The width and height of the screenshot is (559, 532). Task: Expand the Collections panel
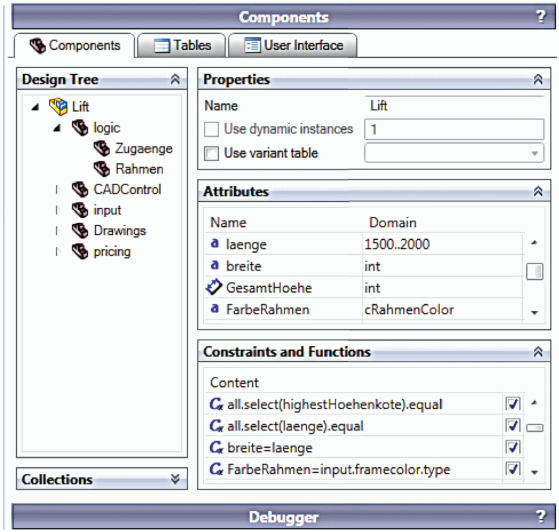point(175,479)
